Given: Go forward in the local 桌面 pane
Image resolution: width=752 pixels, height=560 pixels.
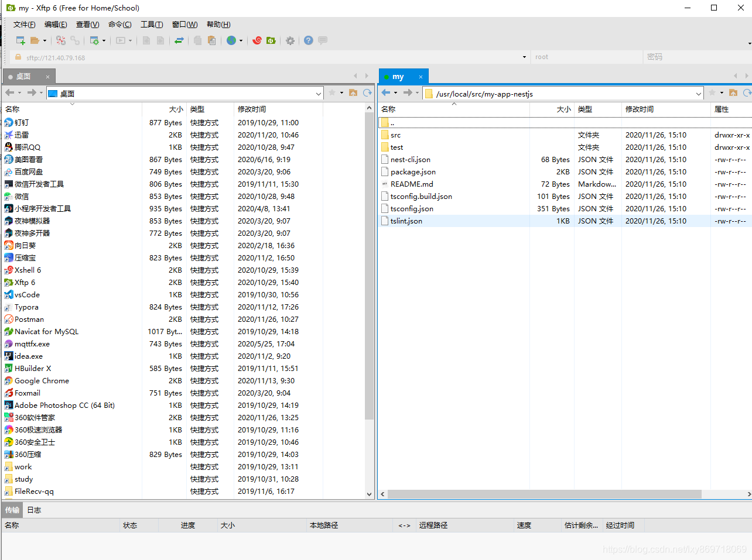Looking at the screenshot, I should point(32,92).
